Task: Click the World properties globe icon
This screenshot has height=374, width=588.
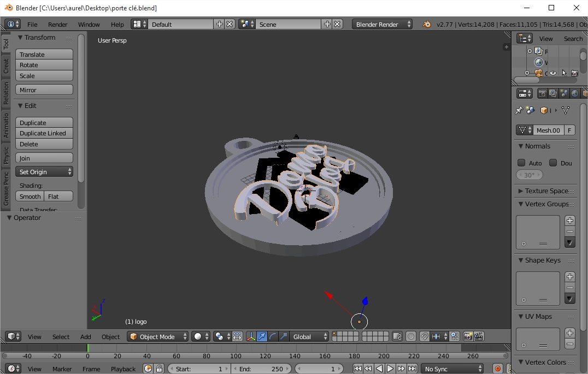Action: (x=575, y=93)
